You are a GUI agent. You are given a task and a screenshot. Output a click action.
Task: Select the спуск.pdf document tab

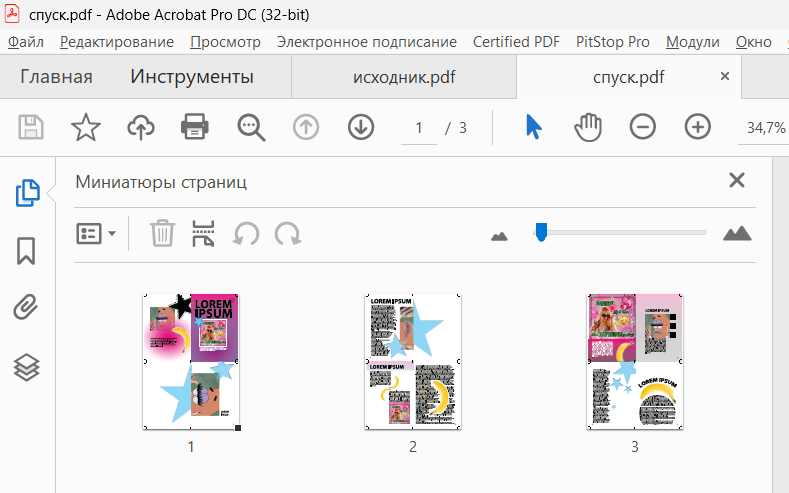tap(628, 77)
